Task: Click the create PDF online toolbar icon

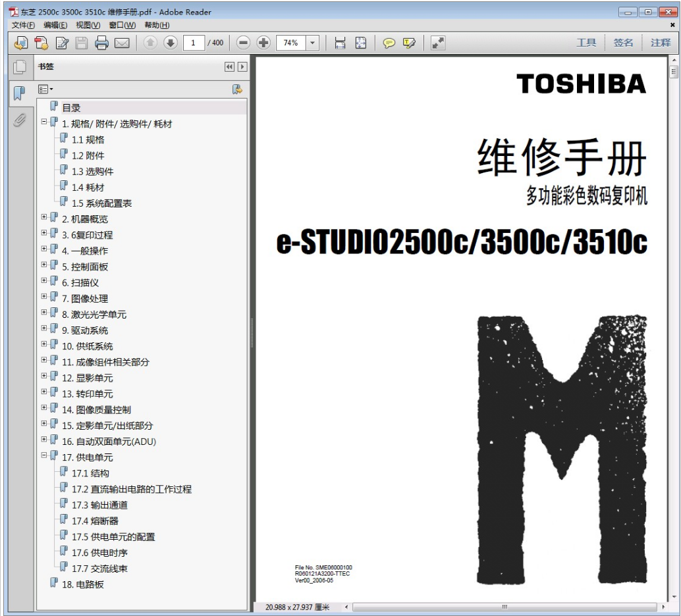Action: [21, 43]
